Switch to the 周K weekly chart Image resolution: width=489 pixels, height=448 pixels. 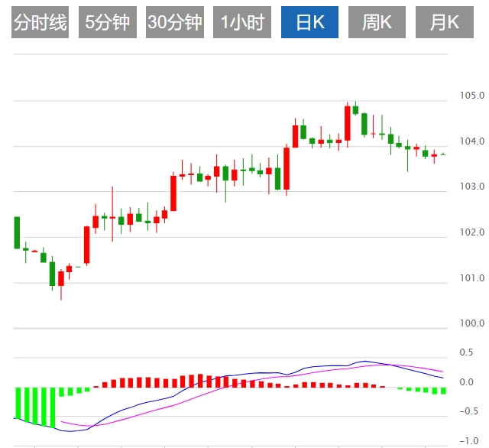click(x=377, y=22)
